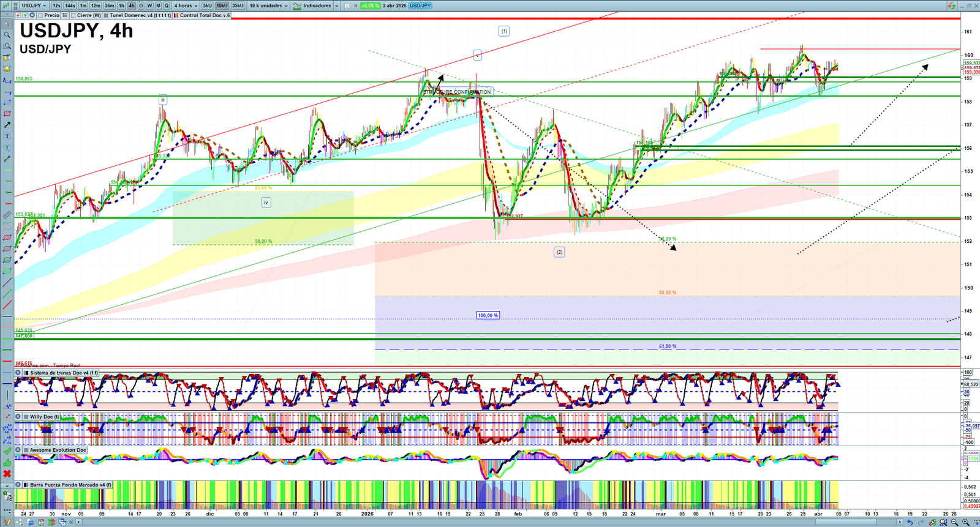The height and width of the screenshot is (527, 980).
Task: Switch to the 1h timeframe
Action: [x=121, y=6]
